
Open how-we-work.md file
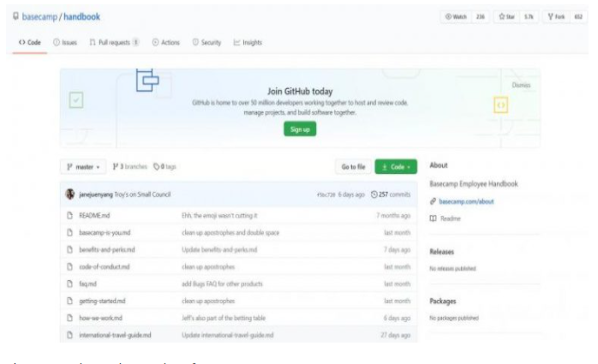(x=101, y=318)
